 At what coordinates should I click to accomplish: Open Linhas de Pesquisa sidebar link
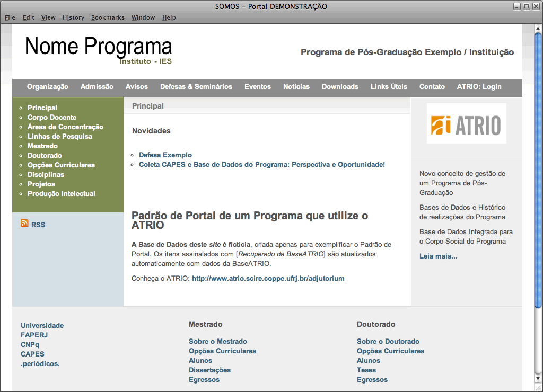(x=60, y=137)
